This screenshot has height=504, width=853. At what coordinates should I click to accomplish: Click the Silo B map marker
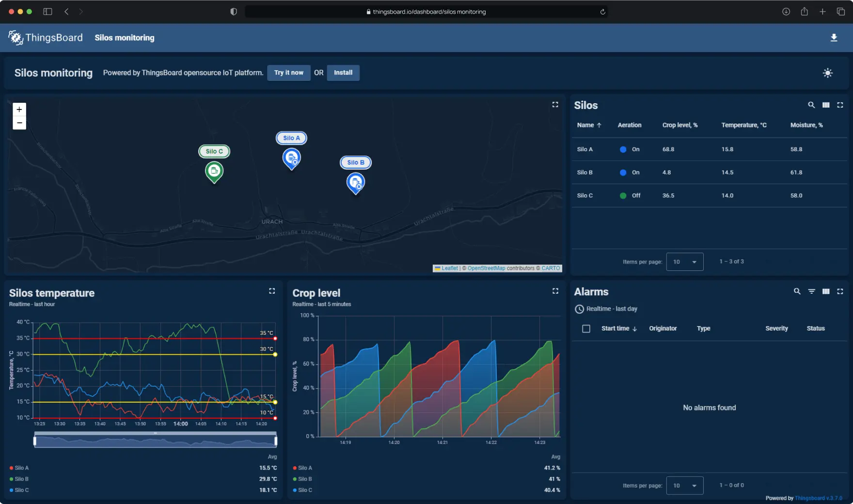pos(356,184)
